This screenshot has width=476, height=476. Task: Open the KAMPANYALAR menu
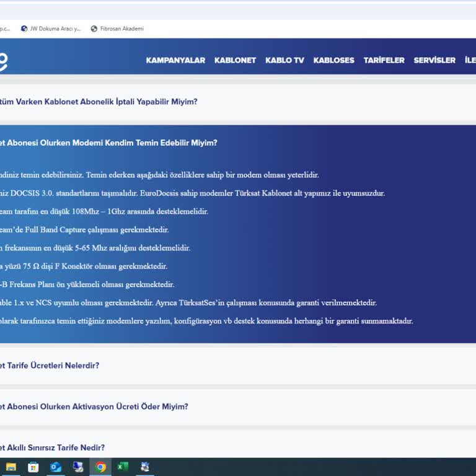[175, 60]
